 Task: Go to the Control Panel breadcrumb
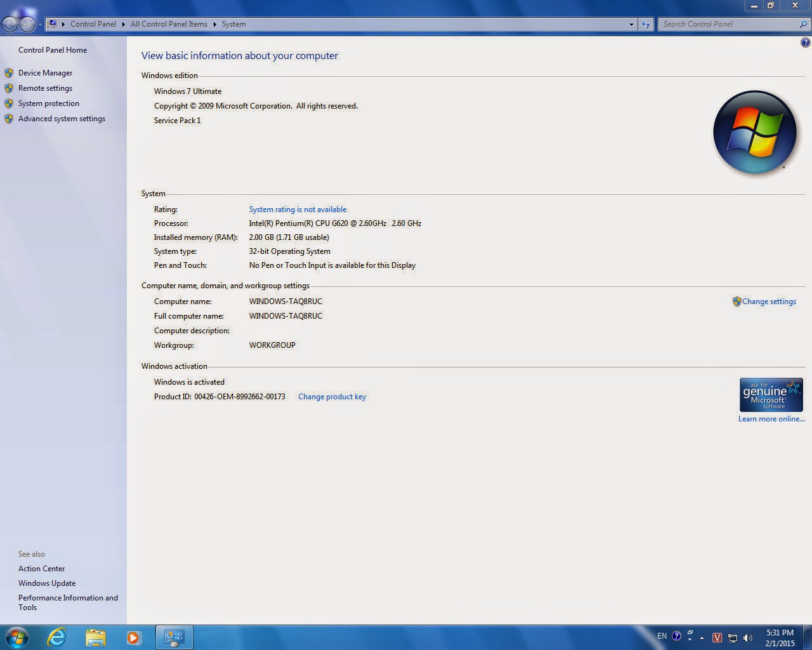click(93, 24)
